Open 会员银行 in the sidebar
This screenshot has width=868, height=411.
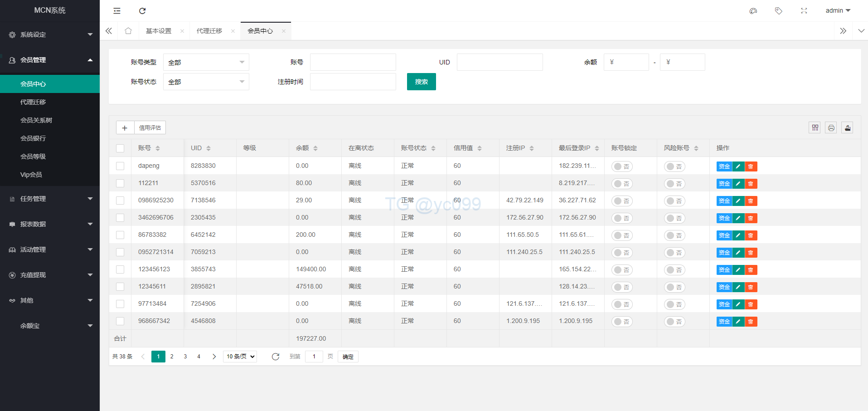[33, 138]
